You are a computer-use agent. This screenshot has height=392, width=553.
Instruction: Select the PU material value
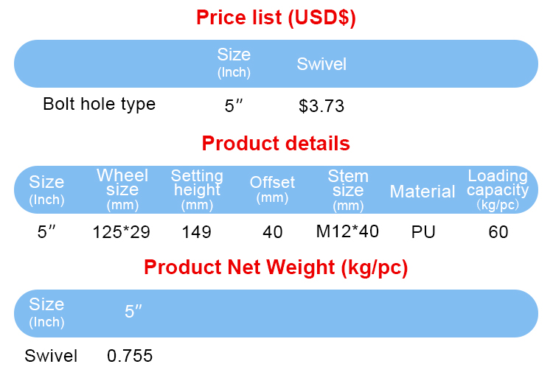coord(423,232)
